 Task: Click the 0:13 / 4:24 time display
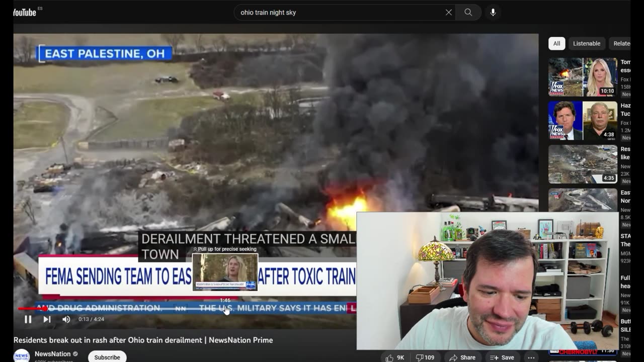91,319
